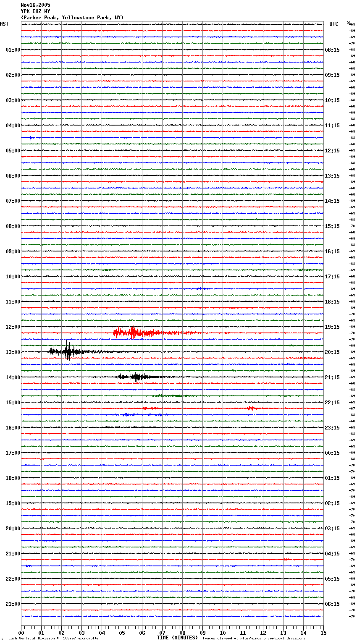357x644 pixels.
Task: Select the 07:00 MST time label
Action: pos(13,201)
